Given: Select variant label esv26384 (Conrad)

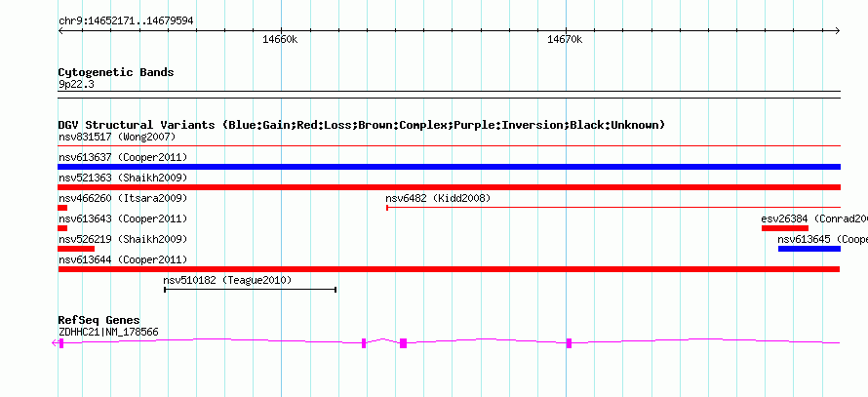Looking at the screenshot, I should coord(814,218).
